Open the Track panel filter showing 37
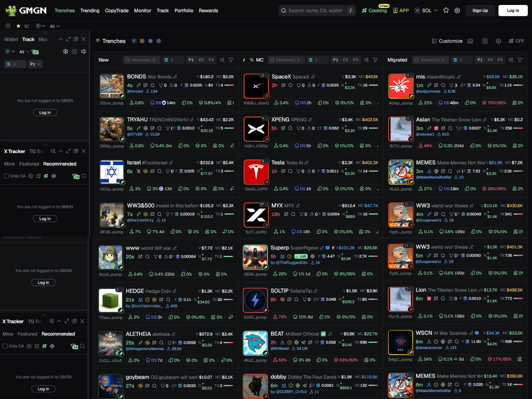 pos(35,52)
